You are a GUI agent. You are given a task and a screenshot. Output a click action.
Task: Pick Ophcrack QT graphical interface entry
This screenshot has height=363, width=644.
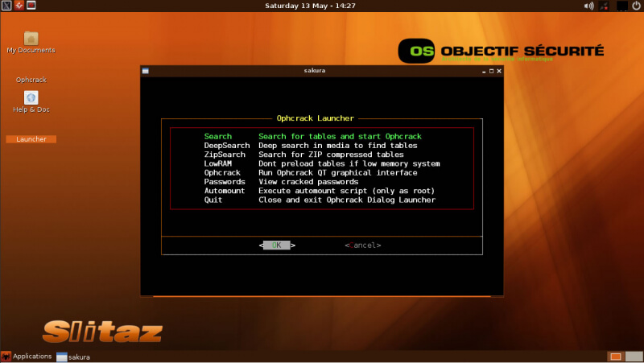(x=311, y=172)
